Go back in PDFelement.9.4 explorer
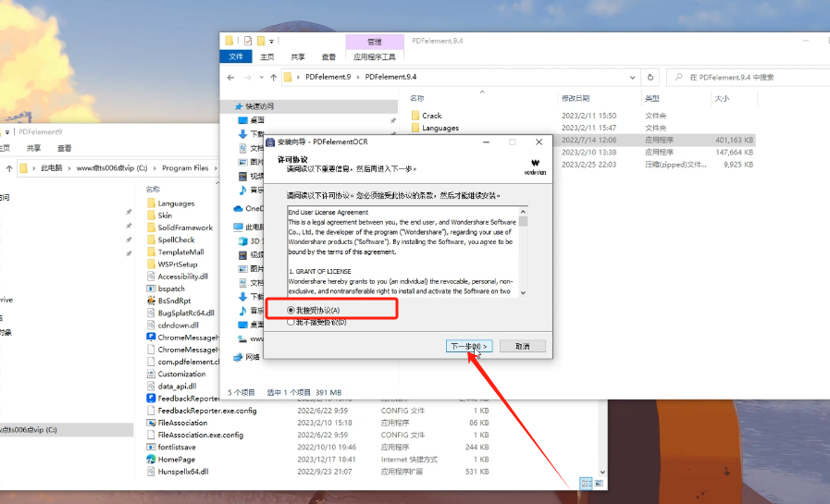The height and width of the screenshot is (504, 830). point(230,77)
